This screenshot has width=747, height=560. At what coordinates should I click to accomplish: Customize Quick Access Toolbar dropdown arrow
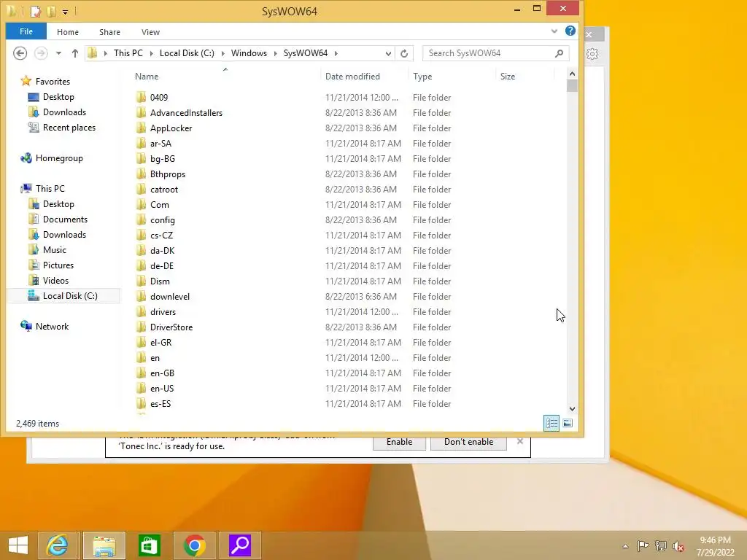(65, 12)
